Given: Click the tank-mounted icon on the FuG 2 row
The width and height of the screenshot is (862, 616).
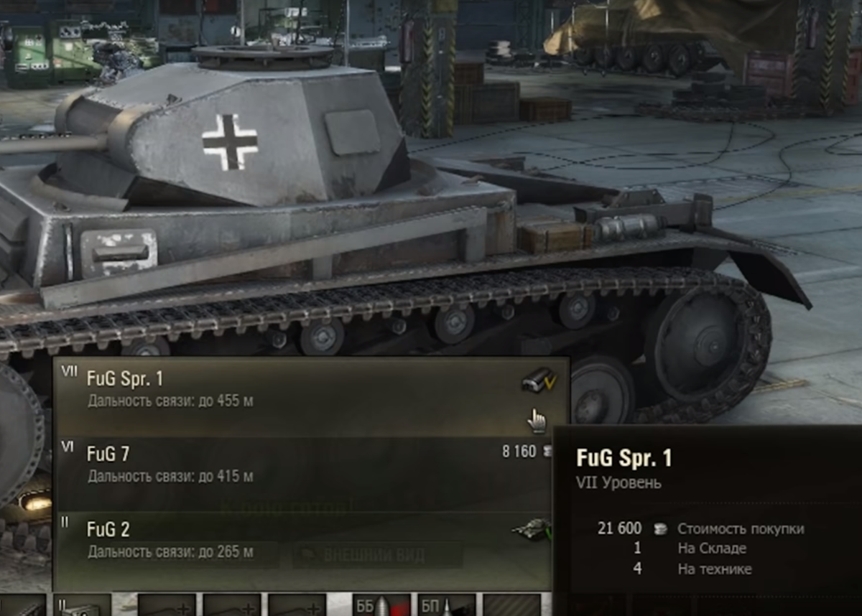Looking at the screenshot, I should point(532,529).
